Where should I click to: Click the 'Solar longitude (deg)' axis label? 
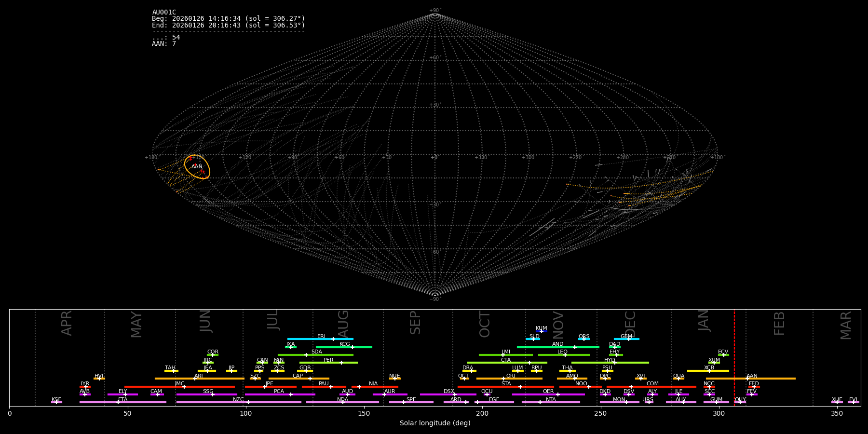point(435,423)
